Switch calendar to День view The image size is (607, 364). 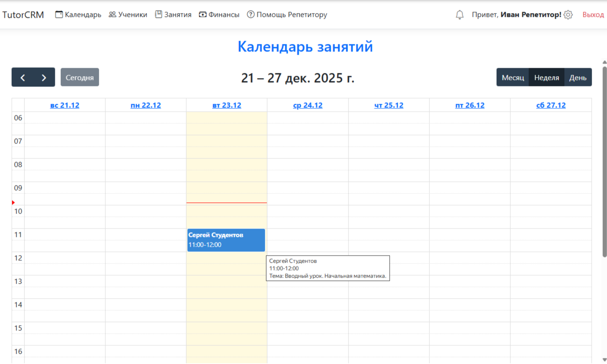(x=578, y=77)
